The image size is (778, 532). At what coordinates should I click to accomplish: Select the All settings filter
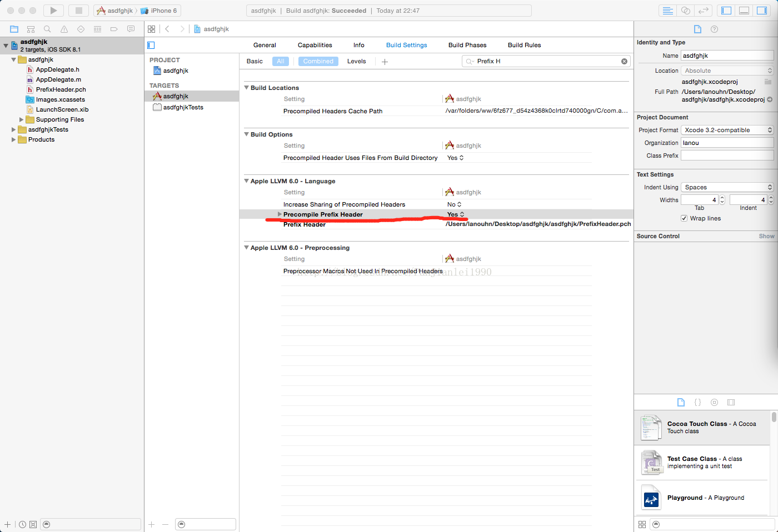coord(281,61)
